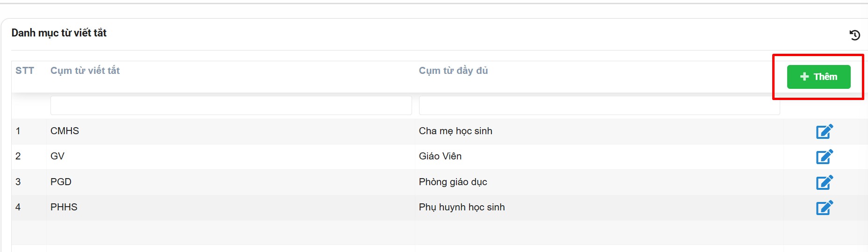The width and height of the screenshot is (868, 252).
Task: Open edit for the PGD row
Action: (x=824, y=182)
